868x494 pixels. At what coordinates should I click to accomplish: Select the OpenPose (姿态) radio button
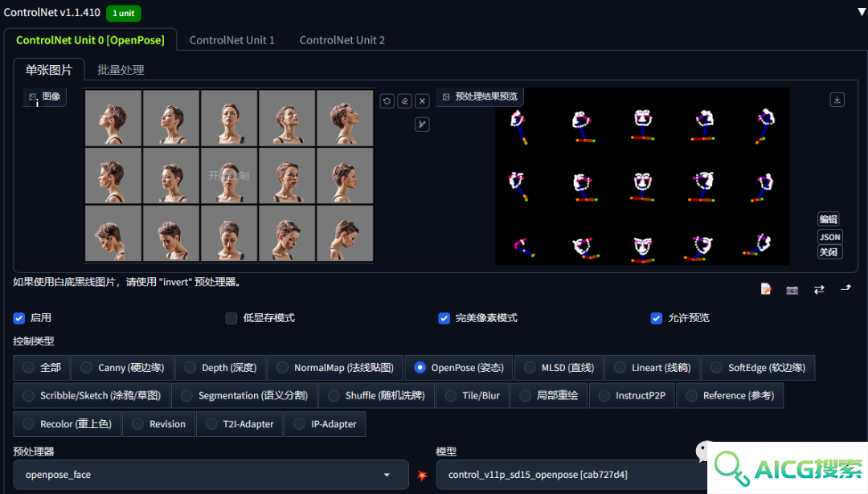(x=420, y=367)
